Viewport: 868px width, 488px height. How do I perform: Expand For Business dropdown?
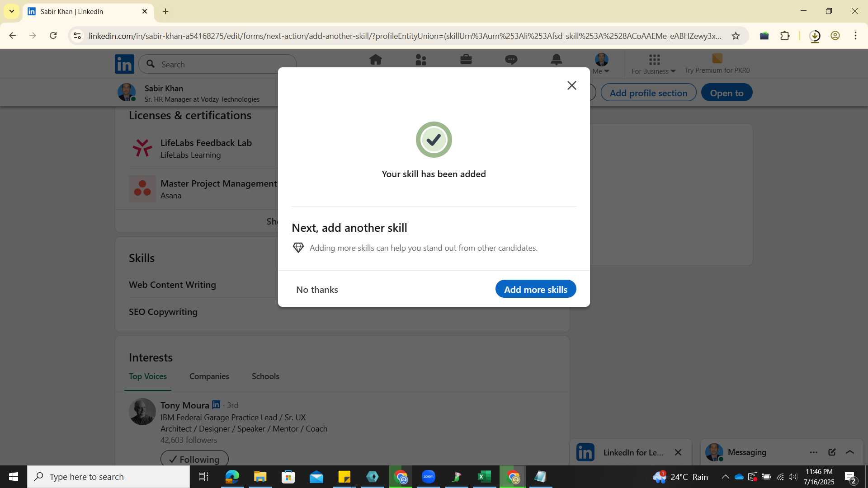654,64
